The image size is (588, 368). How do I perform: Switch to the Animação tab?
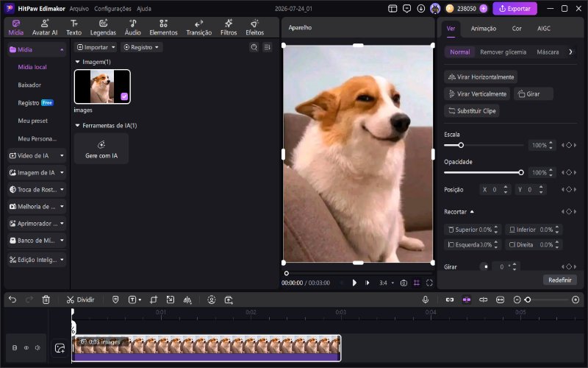click(484, 29)
